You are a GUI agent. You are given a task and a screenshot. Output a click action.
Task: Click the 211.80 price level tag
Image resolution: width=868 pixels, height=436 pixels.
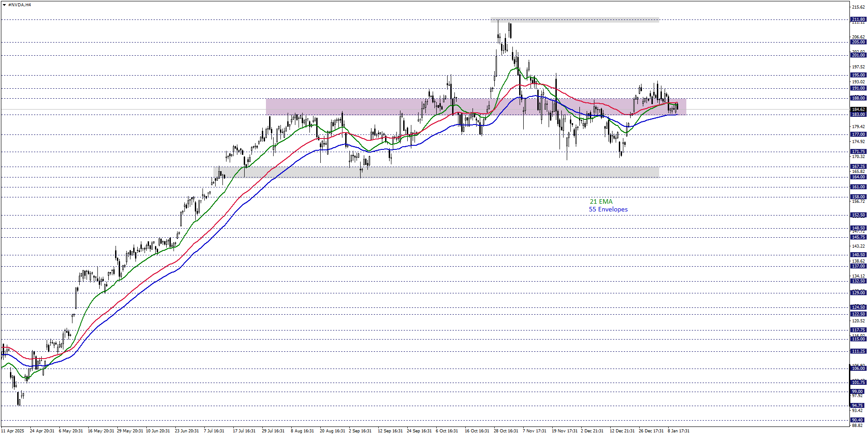coord(858,19)
